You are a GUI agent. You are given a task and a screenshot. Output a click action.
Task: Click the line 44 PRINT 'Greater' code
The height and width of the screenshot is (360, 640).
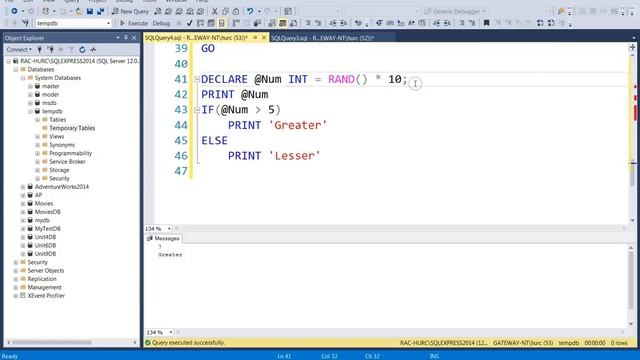(x=278, y=125)
